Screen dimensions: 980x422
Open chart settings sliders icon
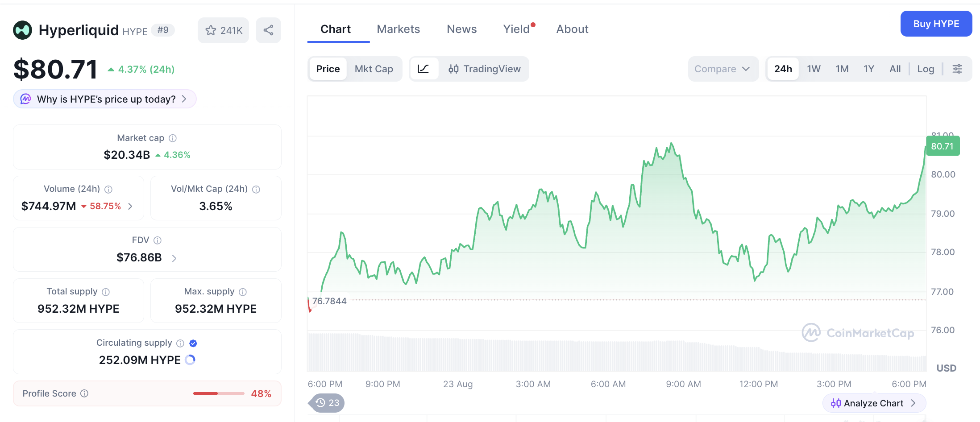coord(957,69)
